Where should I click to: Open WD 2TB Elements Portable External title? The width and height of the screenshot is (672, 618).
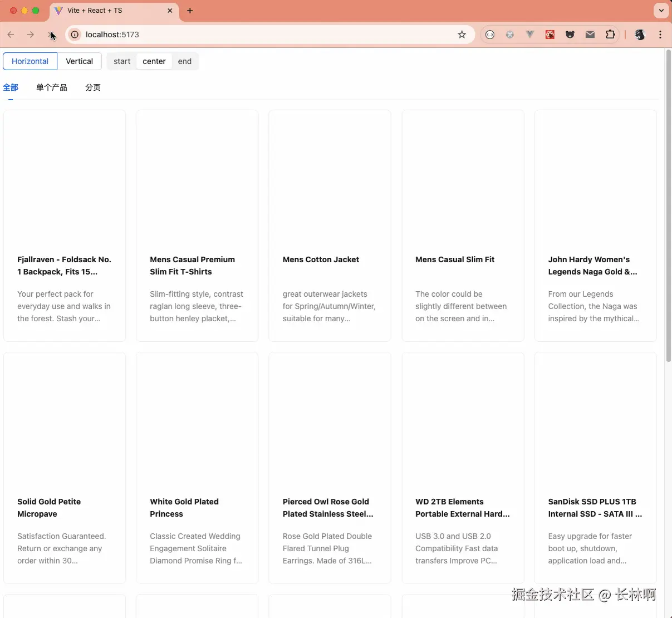[463, 508]
